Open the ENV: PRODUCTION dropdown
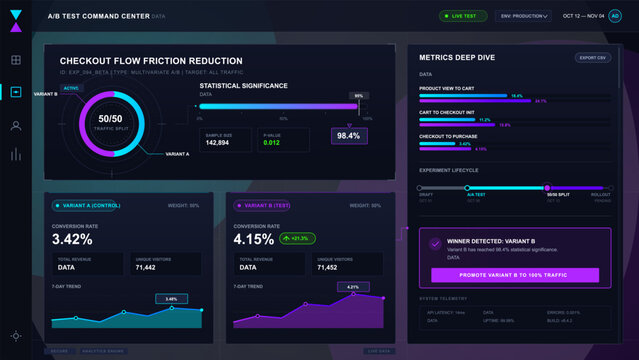The height and width of the screenshot is (360, 639). tap(523, 16)
